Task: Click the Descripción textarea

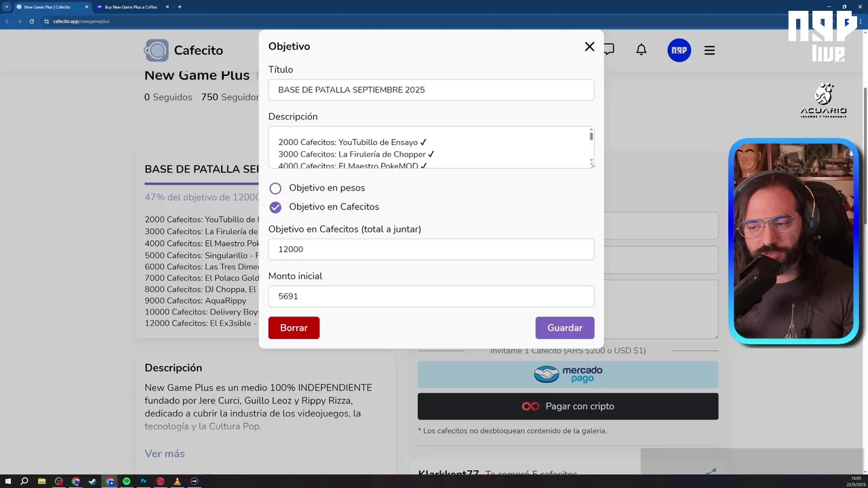Action: pos(431,147)
